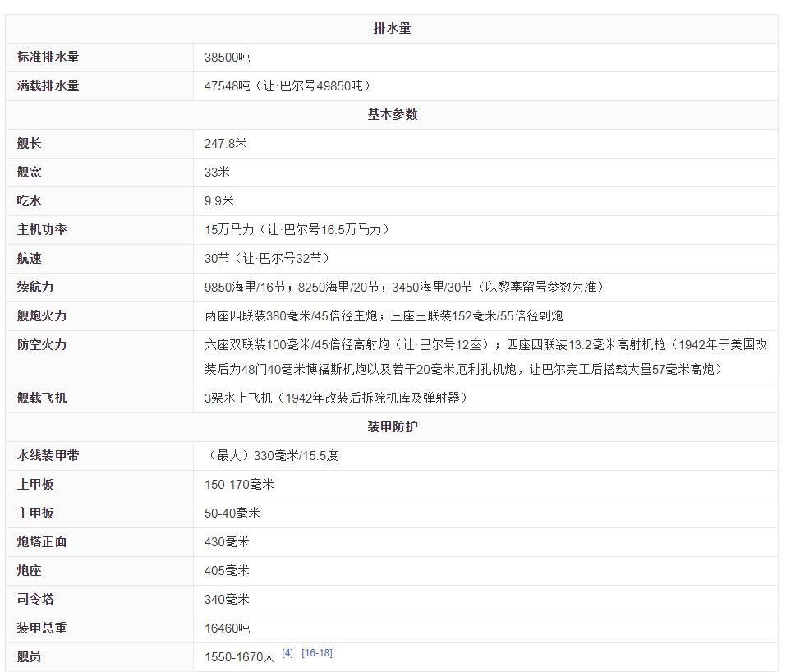Click the 247.8米 ship length value

[226, 144]
